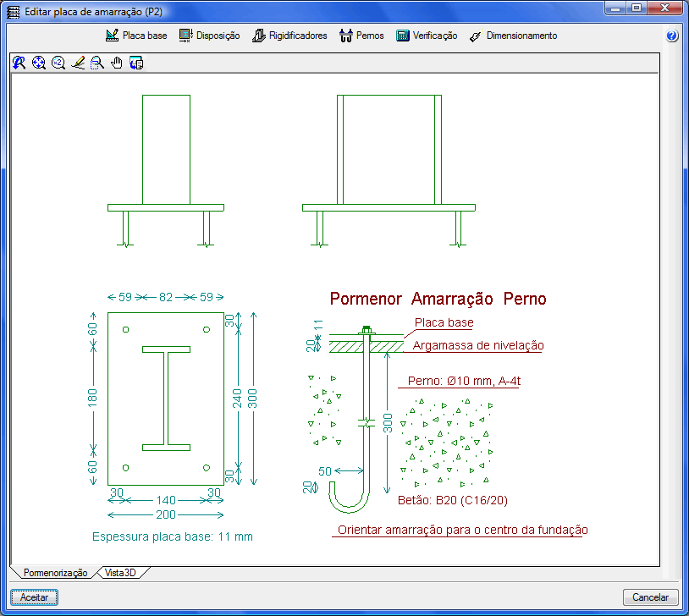Click the 'Placa base' drawing label
The image size is (689, 616).
coord(444,322)
